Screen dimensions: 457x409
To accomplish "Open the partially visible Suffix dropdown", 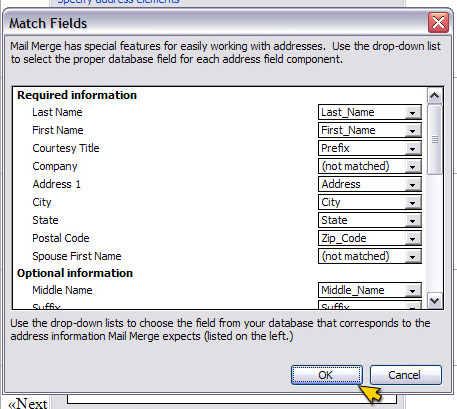I will (412, 306).
